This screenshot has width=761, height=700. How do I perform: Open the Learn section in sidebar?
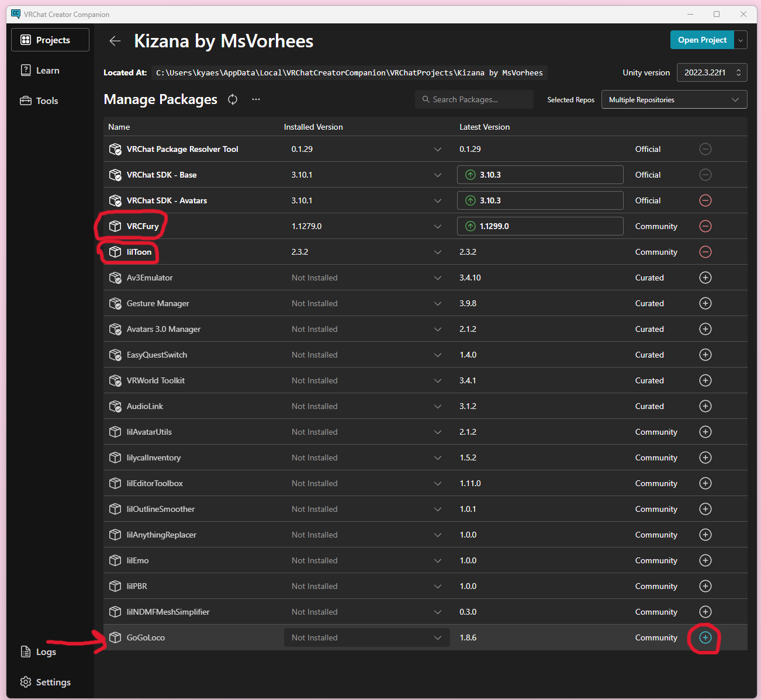click(x=50, y=70)
